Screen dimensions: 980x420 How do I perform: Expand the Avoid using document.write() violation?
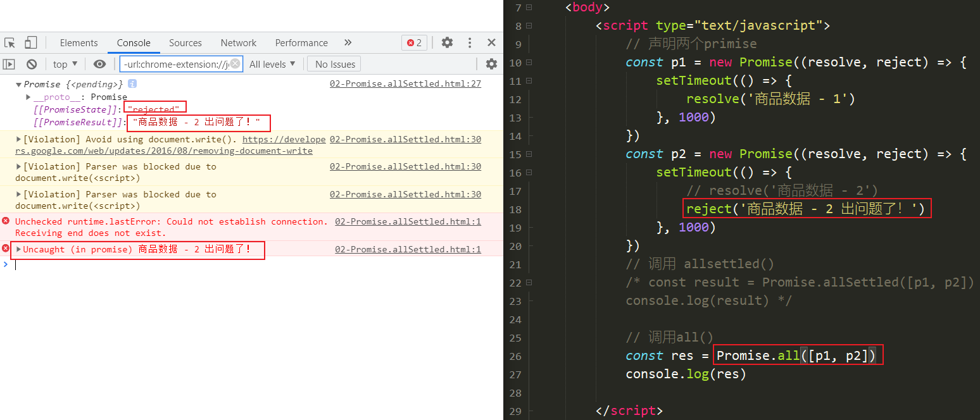[x=19, y=139]
